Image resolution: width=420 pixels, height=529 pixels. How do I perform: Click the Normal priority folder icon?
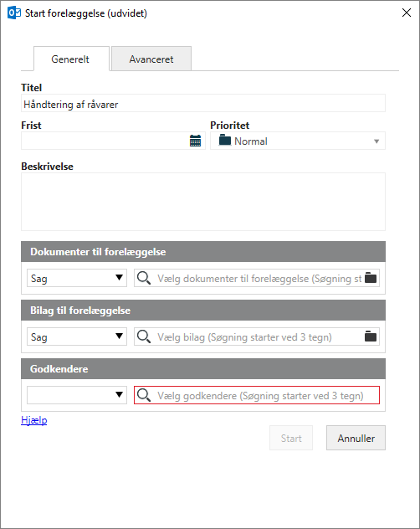pyautogui.click(x=225, y=141)
